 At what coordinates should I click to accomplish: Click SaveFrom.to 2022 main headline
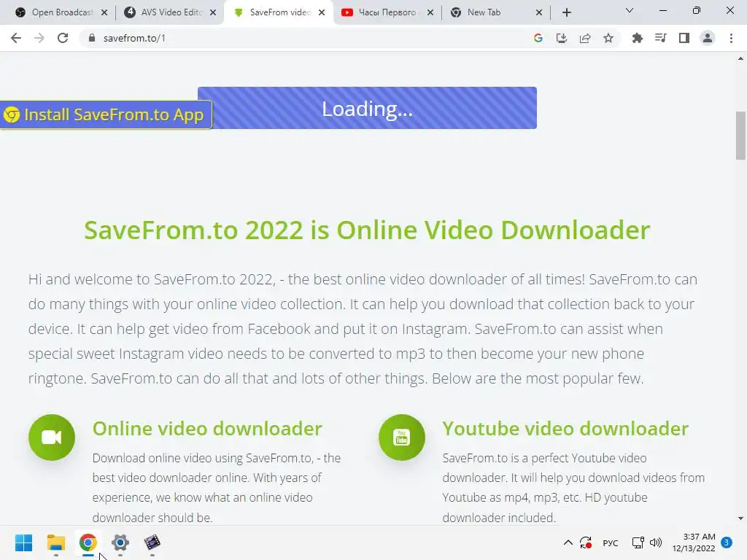point(367,230)
